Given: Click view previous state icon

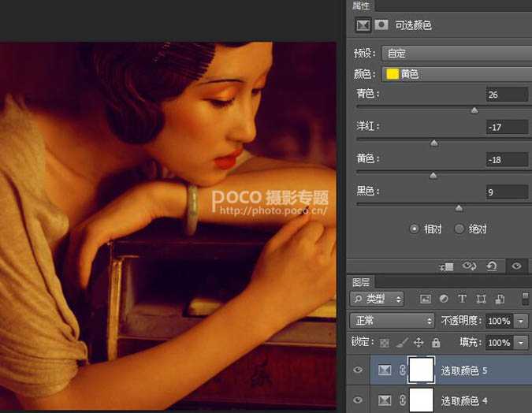Looking at the screenshot, I should point(471,266).
